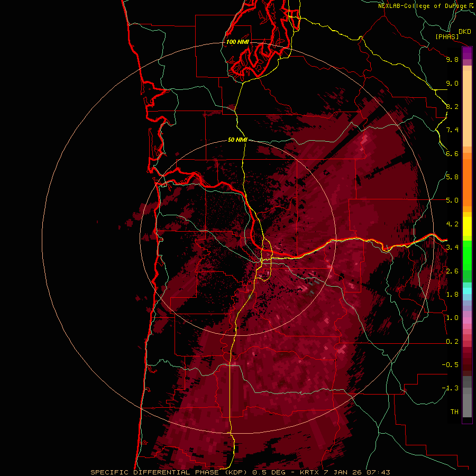Click the 9.8 value on the scale
Viewport: 476px width, 476px height.
click(x=452, y=60)
